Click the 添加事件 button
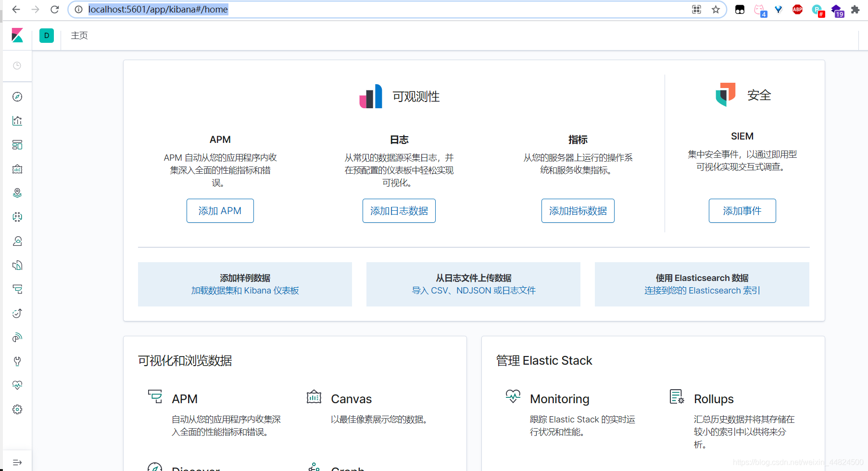The image size is (868, 471). (x=742, y=211)
